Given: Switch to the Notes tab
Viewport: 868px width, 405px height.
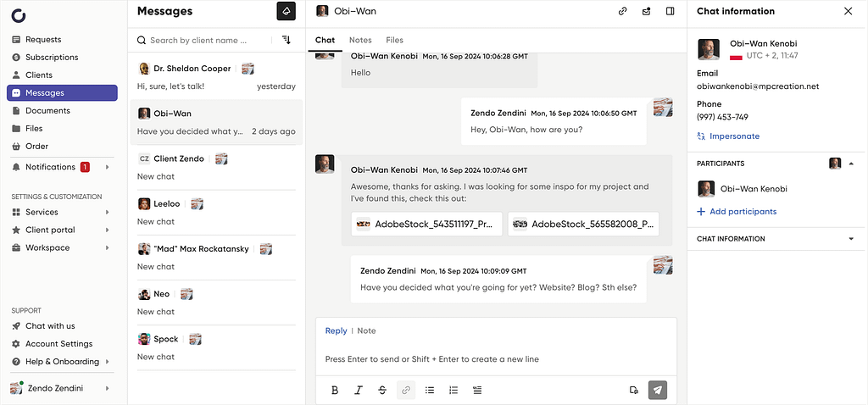Looking at the screenshot, I should (360, 40).
